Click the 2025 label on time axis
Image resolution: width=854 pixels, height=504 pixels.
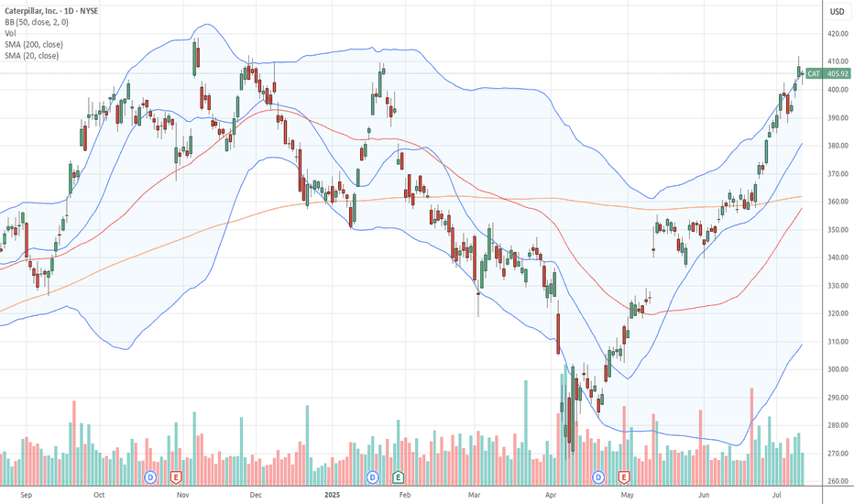tap(333, 495)
